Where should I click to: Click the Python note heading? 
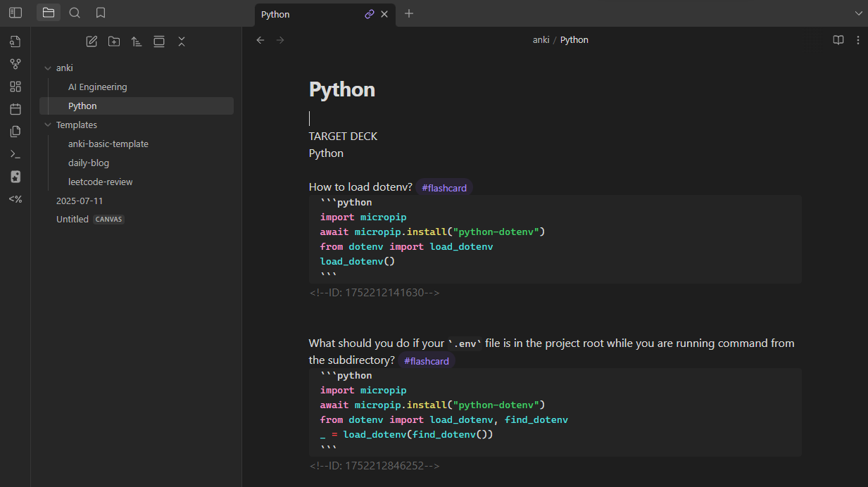pos(342,89)
